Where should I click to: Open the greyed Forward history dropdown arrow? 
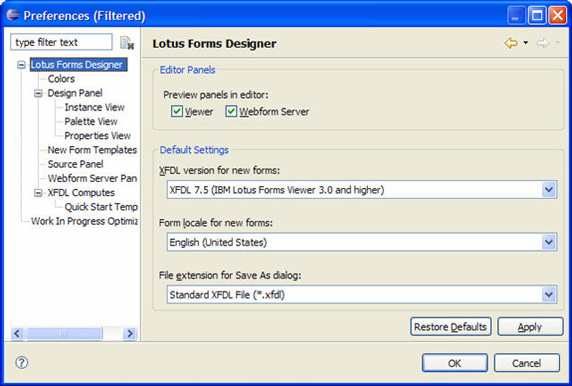(558, 43)
